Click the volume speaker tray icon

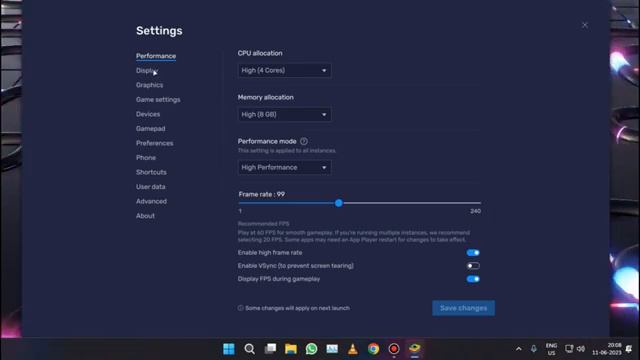coord(580,349)
